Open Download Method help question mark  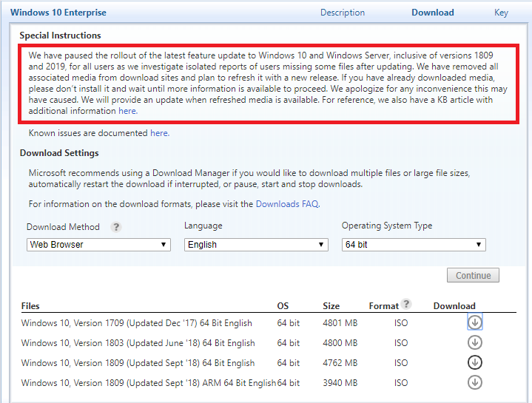point(116,227)
